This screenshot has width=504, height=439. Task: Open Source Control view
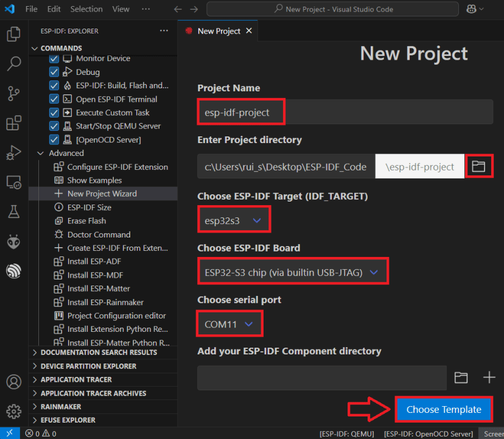point(13,93)
